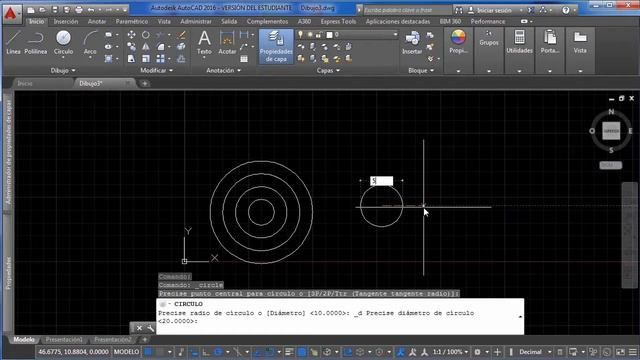Expand the Bloque panel

[421, 71]
